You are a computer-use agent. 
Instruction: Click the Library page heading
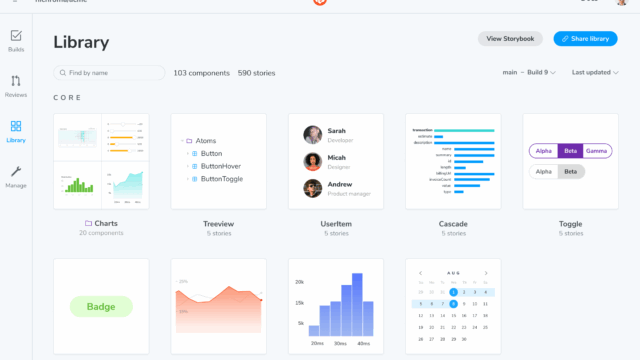81,42
